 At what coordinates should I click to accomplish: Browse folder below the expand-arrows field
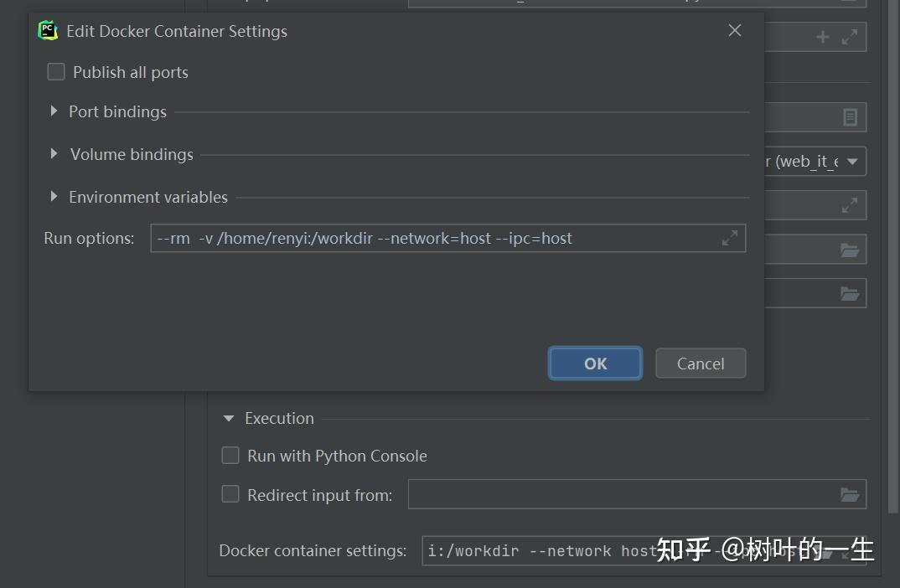click(x=850, y=250)
